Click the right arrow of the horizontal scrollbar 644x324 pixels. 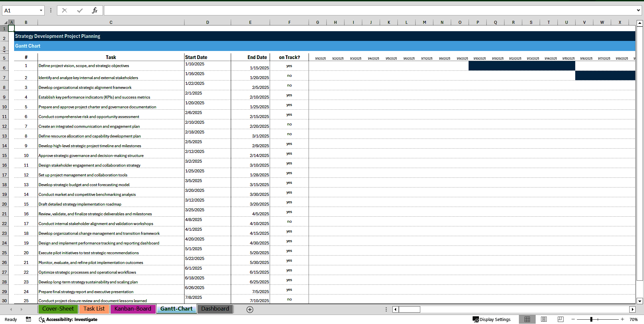tap(633, 309)
